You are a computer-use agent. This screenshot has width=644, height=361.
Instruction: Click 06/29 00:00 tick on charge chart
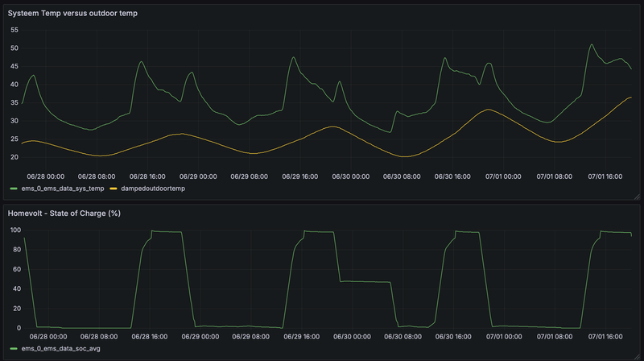click(200, 336)
